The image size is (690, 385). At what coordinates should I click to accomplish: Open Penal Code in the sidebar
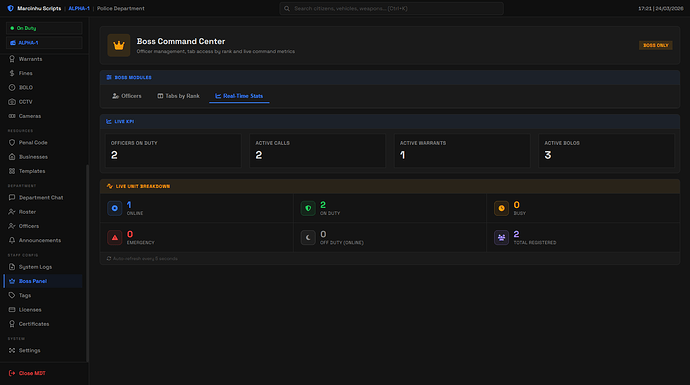click(x=43, y=143)
